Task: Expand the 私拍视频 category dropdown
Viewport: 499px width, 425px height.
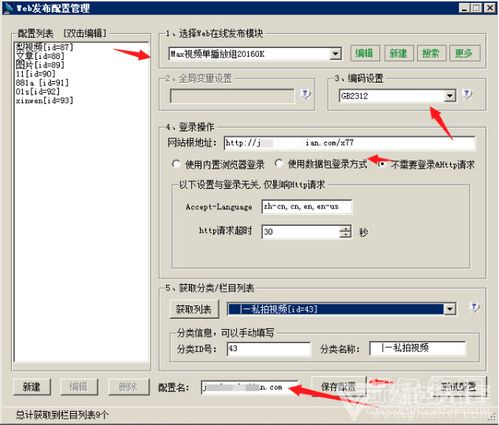Action: pos(449,309)
